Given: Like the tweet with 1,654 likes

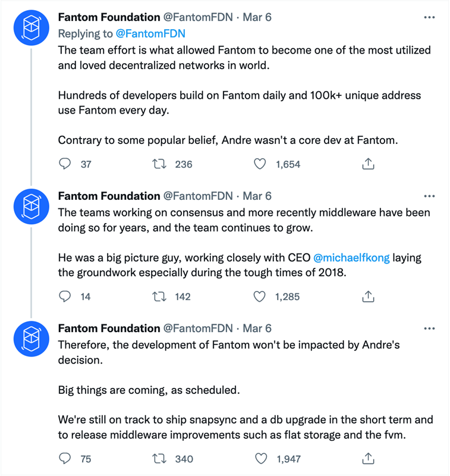Looking at the screenshot, I should point(260,164).
